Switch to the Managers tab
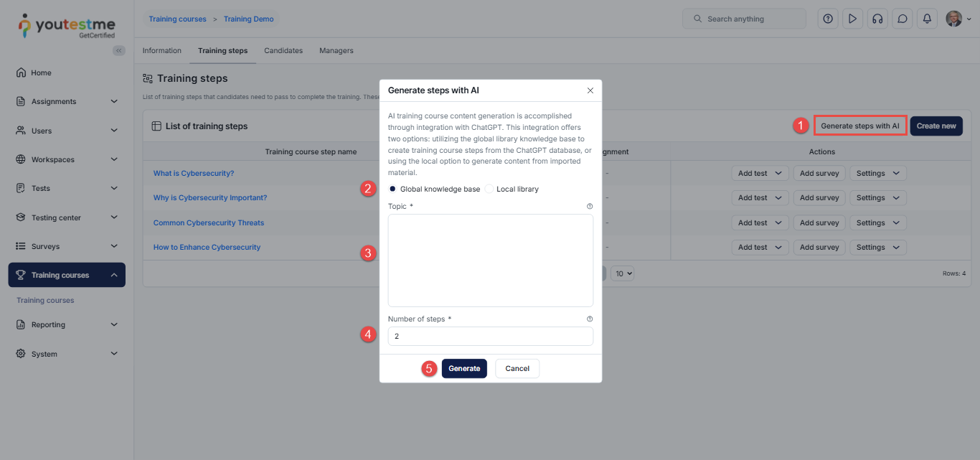980x460 pixels. (336, 51)
